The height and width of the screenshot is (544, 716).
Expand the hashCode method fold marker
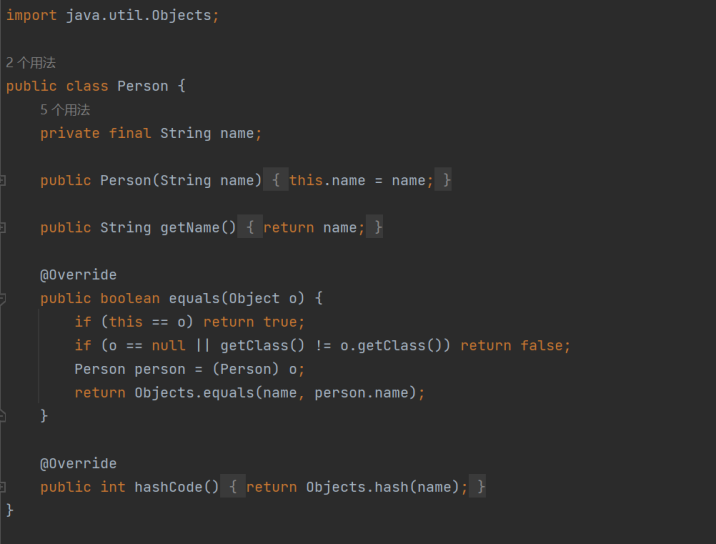tap(3, 487)
